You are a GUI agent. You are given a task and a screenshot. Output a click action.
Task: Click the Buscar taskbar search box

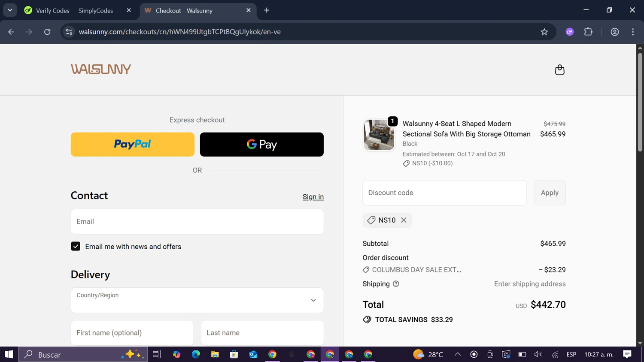(83, 354)
